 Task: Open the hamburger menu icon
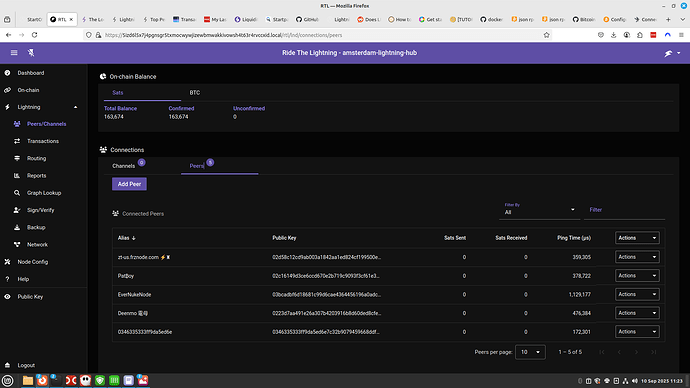(14, 53)
